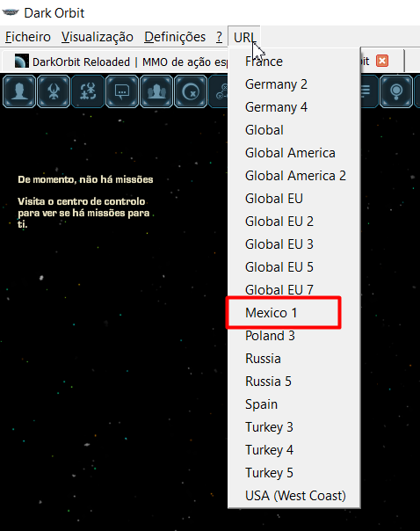
Task: Open the Definições menu
Action: (175, 37)
